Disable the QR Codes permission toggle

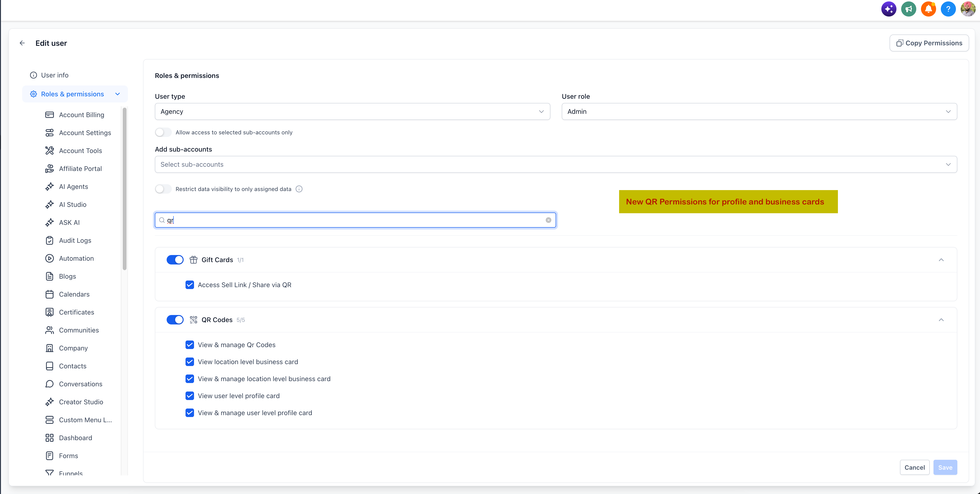(x=175, y=320)
